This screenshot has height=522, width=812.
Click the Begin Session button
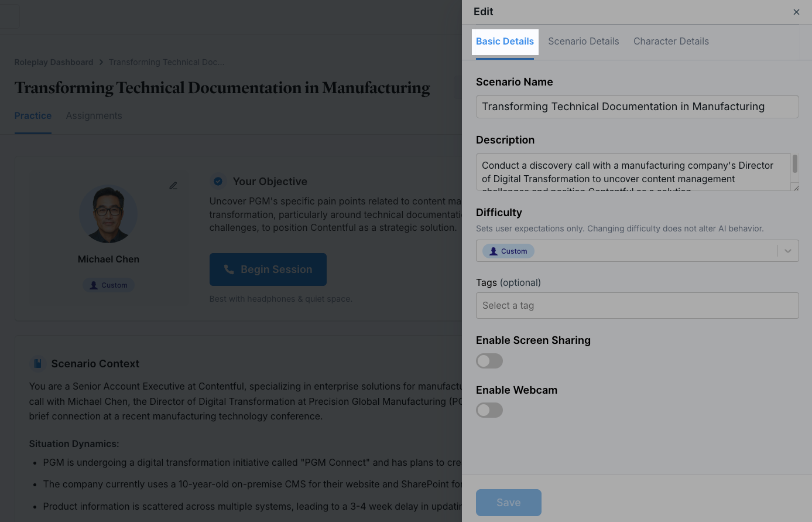[268, 269]
